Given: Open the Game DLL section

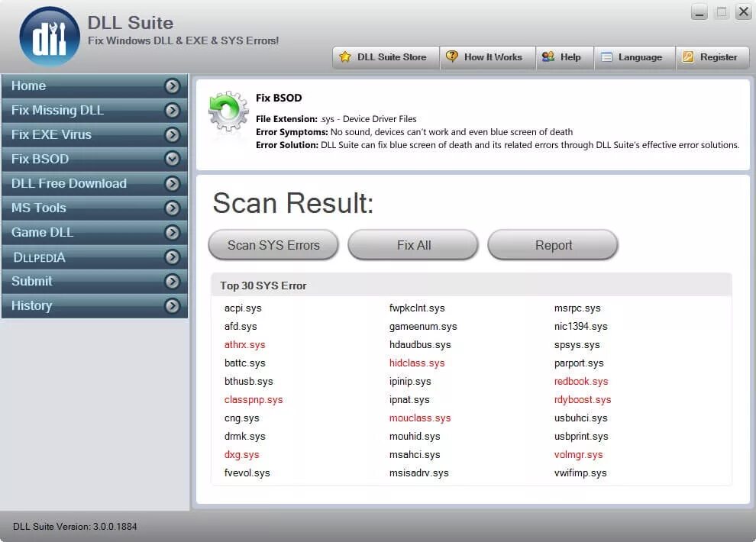Looking at the screenshot, I should click(95, 233).
